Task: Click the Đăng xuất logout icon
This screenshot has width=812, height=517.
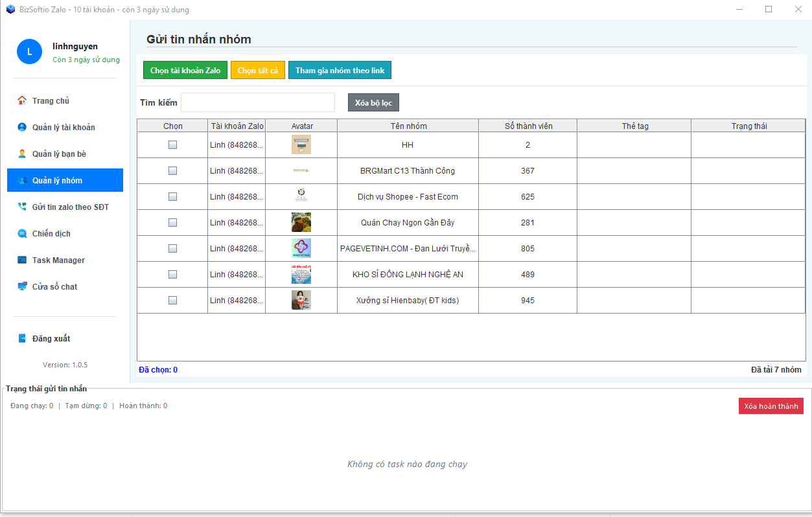Action: coord(23,338)
